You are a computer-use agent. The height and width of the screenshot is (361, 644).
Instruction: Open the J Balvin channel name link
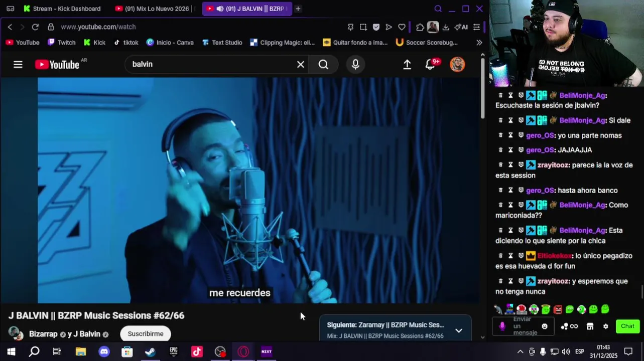pos(87,334)
